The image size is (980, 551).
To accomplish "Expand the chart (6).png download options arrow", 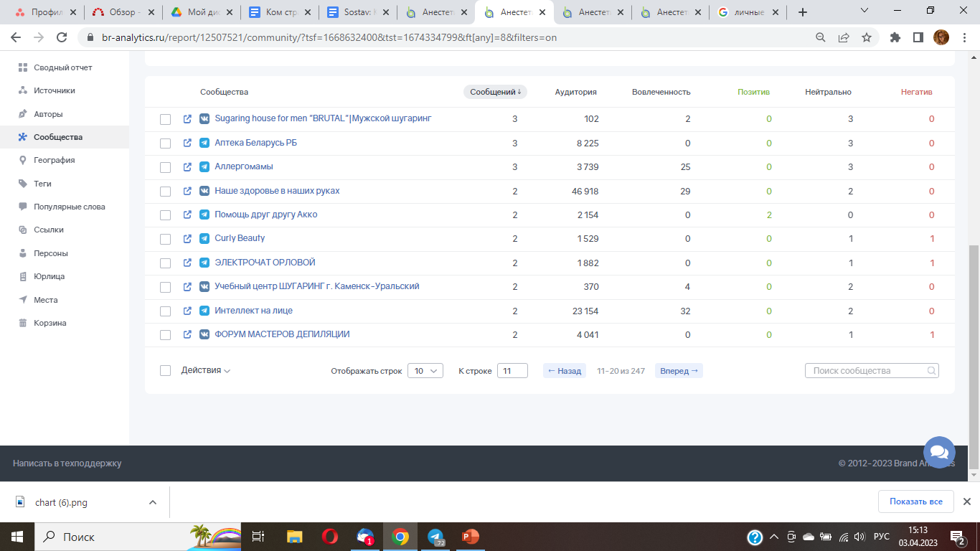I will (x=152, y=502).
